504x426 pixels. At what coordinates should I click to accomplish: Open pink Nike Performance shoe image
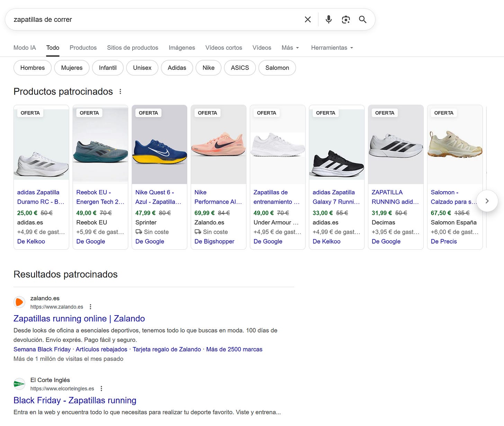pyautogui.click(x=219, y=145)
